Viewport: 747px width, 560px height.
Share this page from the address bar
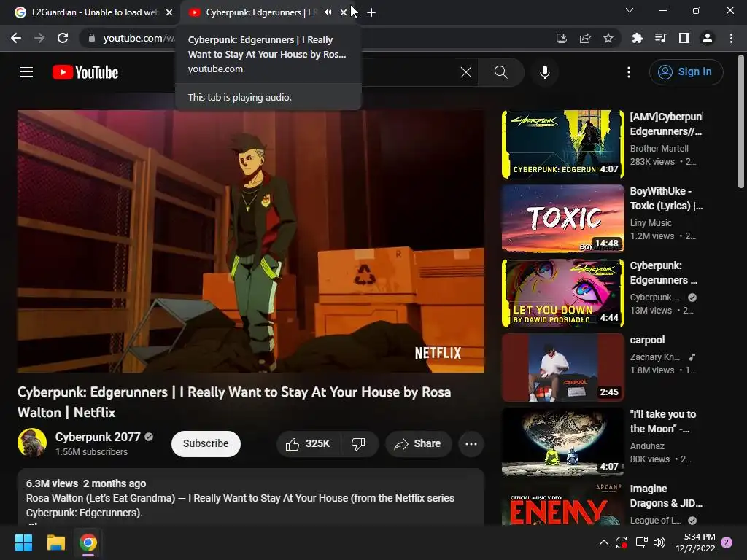point(585,38)
